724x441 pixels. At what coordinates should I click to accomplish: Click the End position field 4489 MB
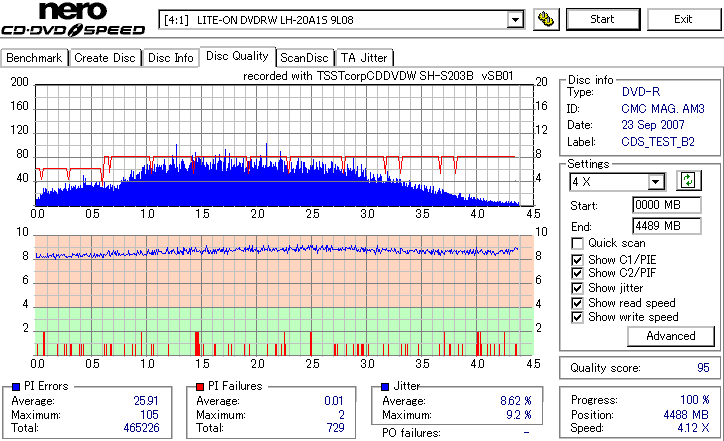click(667, 226)
